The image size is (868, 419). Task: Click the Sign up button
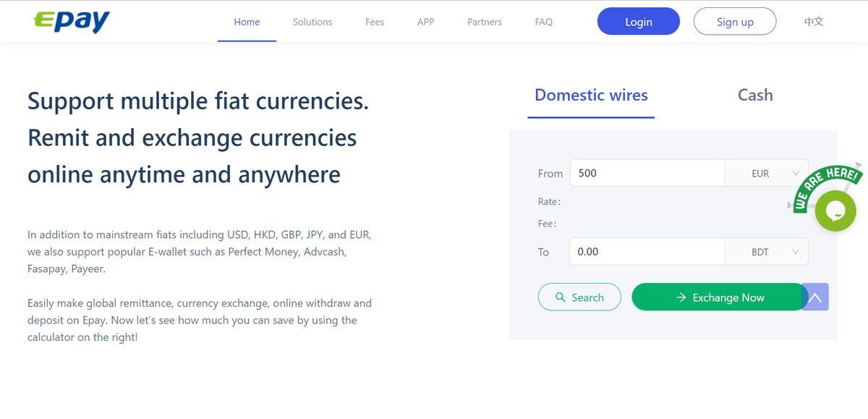click(x=735, y=21)
